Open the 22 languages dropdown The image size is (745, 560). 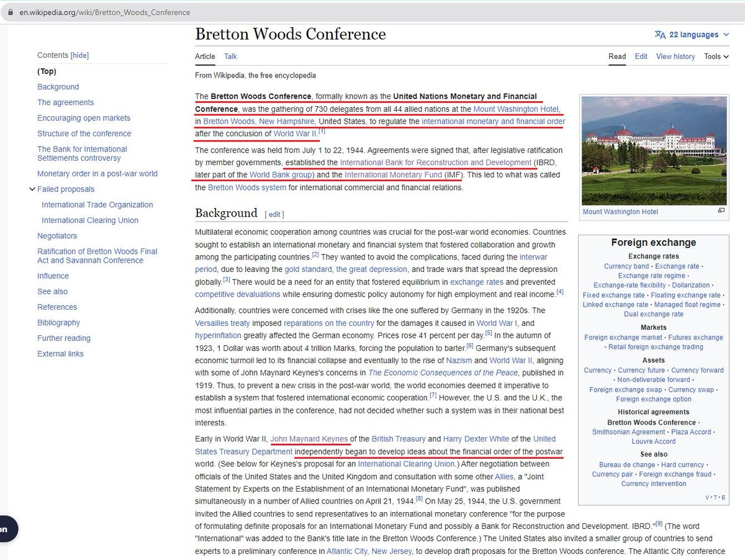click(x=692, y=35)
